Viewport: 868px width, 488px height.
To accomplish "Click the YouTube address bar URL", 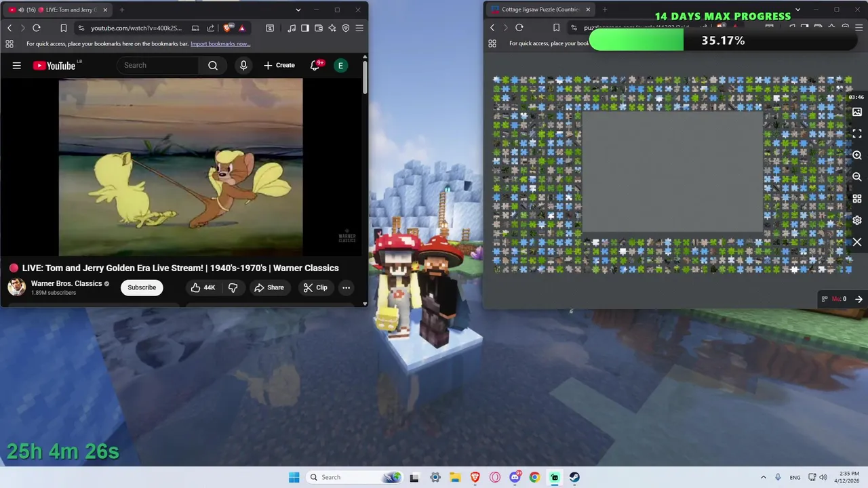I will pos(136,28).
